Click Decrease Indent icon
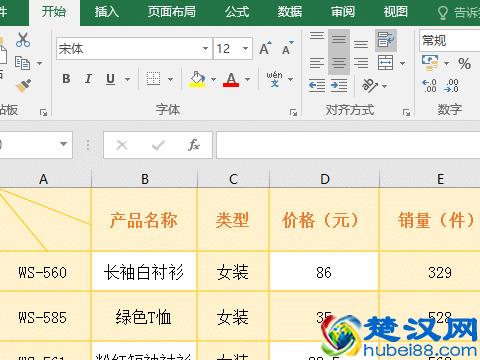480x360 pixels. click(x=317, y=86)
